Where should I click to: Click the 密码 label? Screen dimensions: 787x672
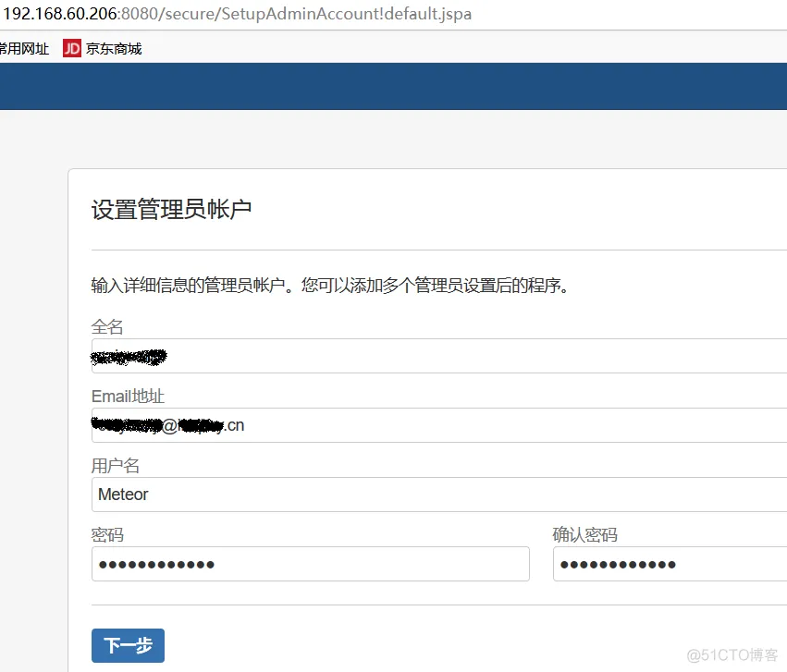click(x=107, y=534)
